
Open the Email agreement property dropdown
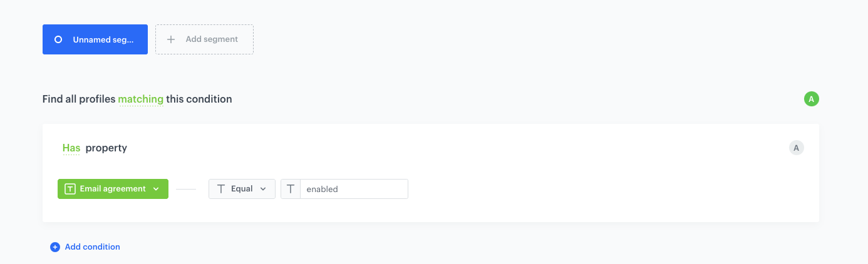pyautogui.click(x=113, y=189)
